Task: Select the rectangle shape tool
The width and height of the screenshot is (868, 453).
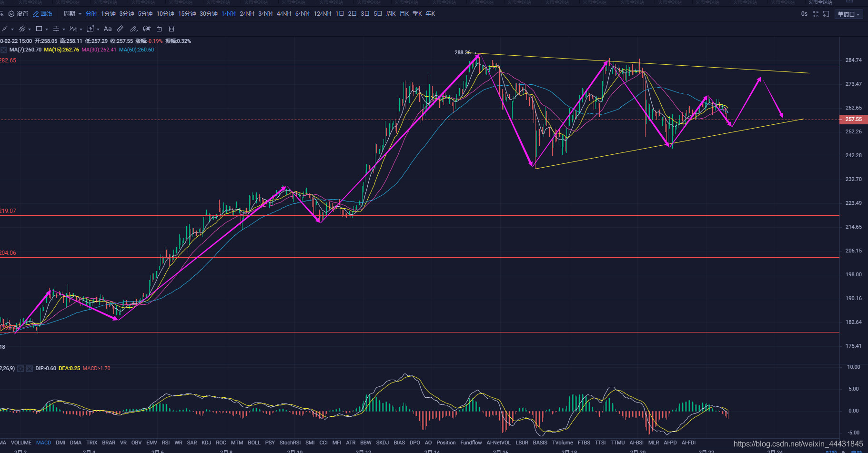Action: click(x=39, y=29)
